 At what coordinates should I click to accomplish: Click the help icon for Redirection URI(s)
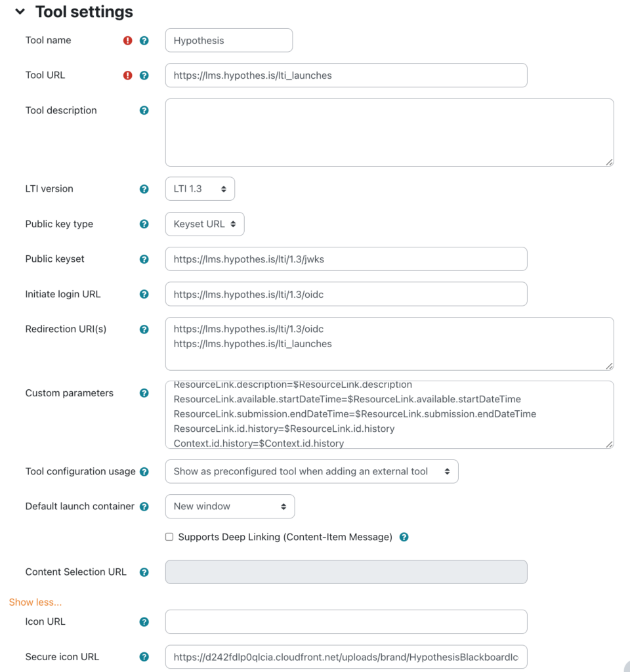click(x=144, y=329)
